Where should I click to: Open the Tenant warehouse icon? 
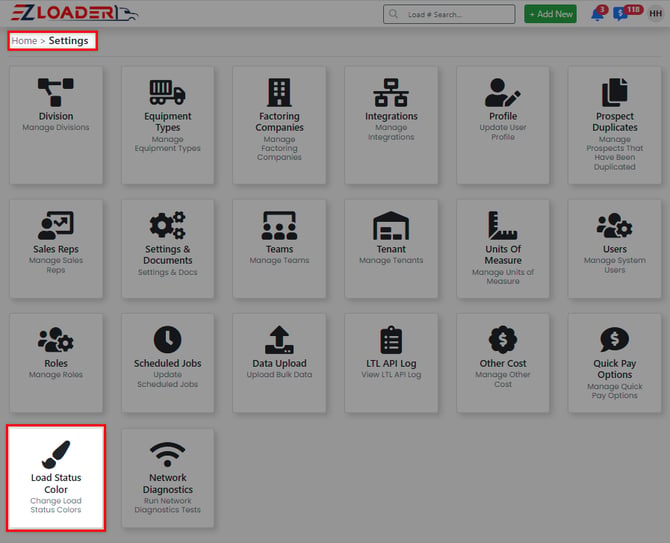click(391, 225)
